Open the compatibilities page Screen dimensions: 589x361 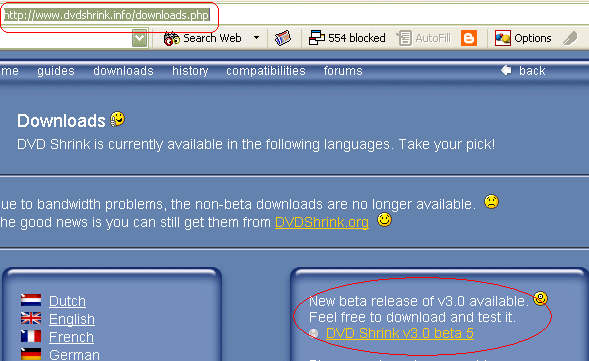[x=266, y=71]
